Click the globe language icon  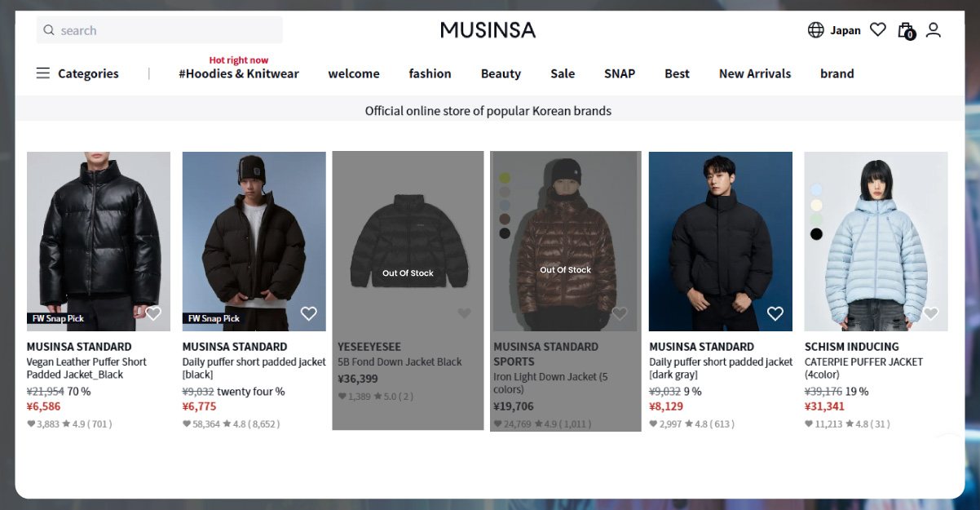pyautogui.click(x=815, y=30)
